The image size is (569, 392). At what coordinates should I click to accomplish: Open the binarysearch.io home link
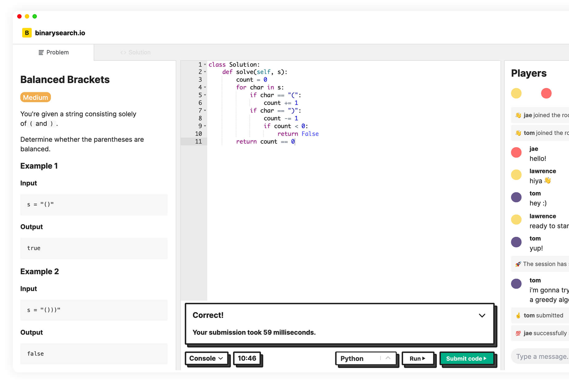pos(60,33)
